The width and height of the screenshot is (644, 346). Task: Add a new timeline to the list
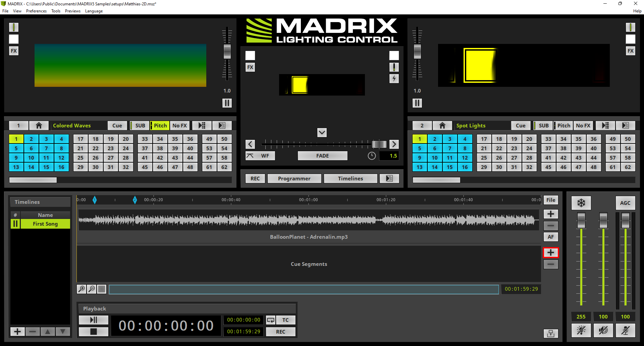pos(17,332)
